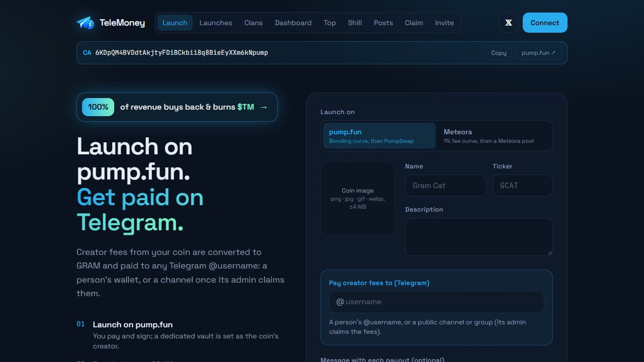
Task: Open the pump.fun external link
Action: [538, 53]
